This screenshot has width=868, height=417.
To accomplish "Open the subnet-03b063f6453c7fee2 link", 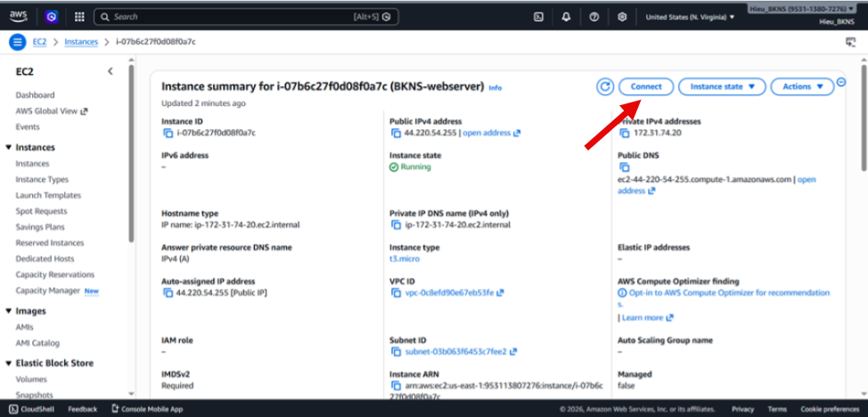I will click(461, 352).
